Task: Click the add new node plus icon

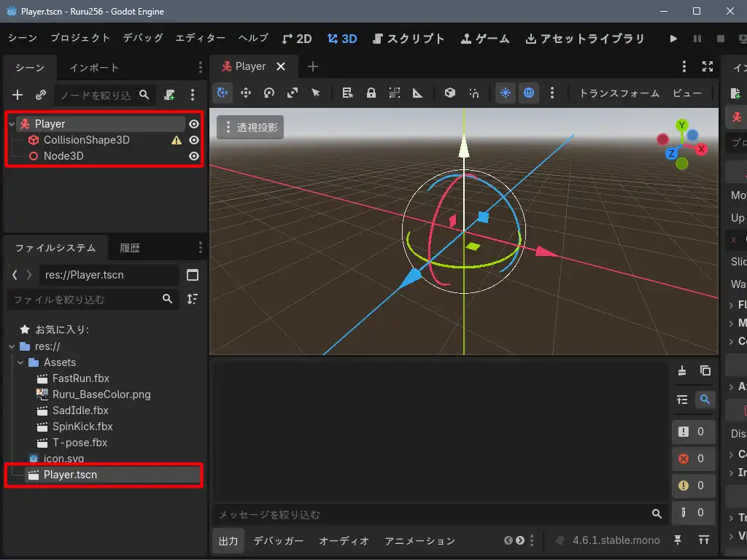Action: tap(18, 95)
